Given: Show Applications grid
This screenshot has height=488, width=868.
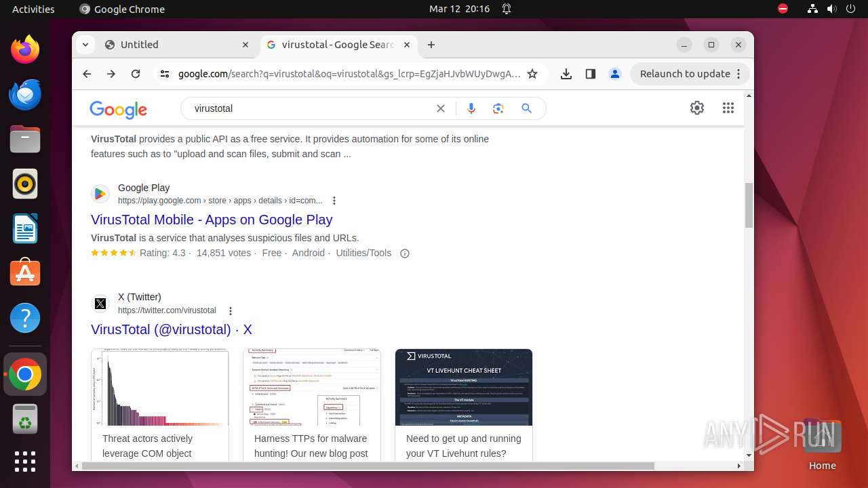Looking at the screenshot, I should coord(25,462).
